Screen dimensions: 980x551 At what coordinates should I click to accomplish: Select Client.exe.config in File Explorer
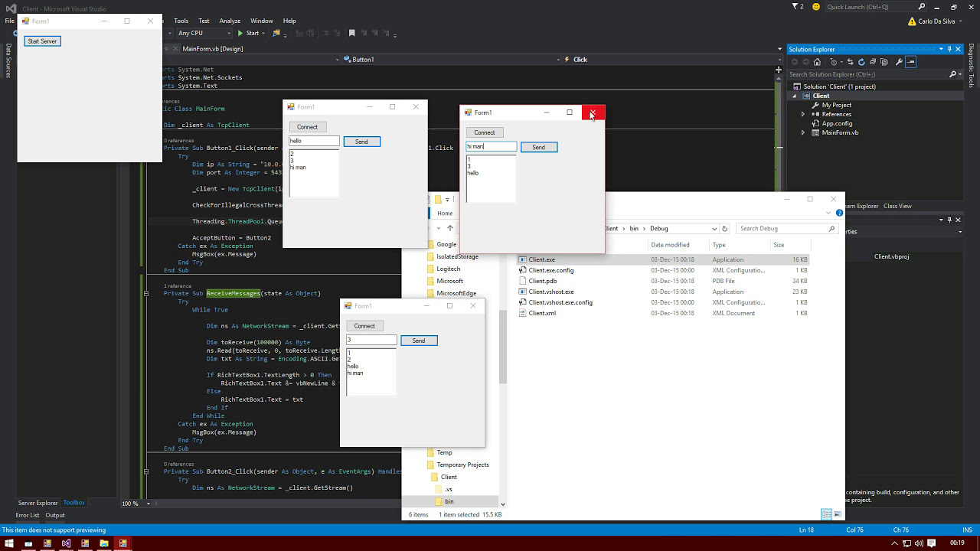(x=550, y=270)
